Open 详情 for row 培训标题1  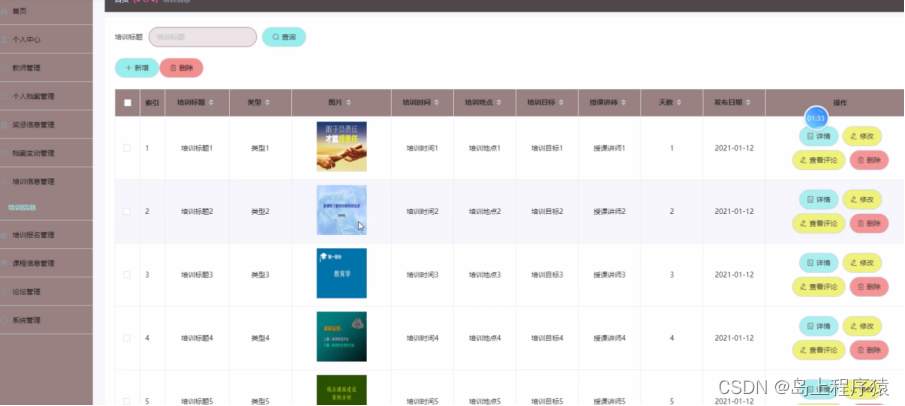(819, 136)
